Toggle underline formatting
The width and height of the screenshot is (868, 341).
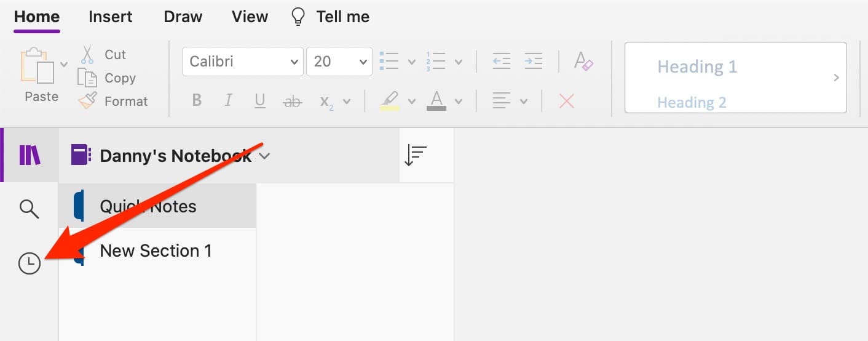[x=260, y=100]
